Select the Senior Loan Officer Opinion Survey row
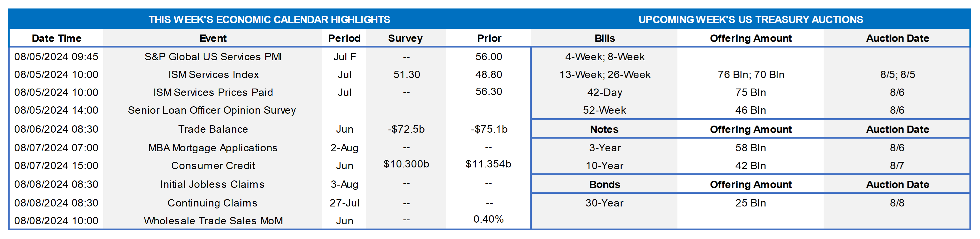The width and height of the screenshot is (980, 239). [212, 110]
